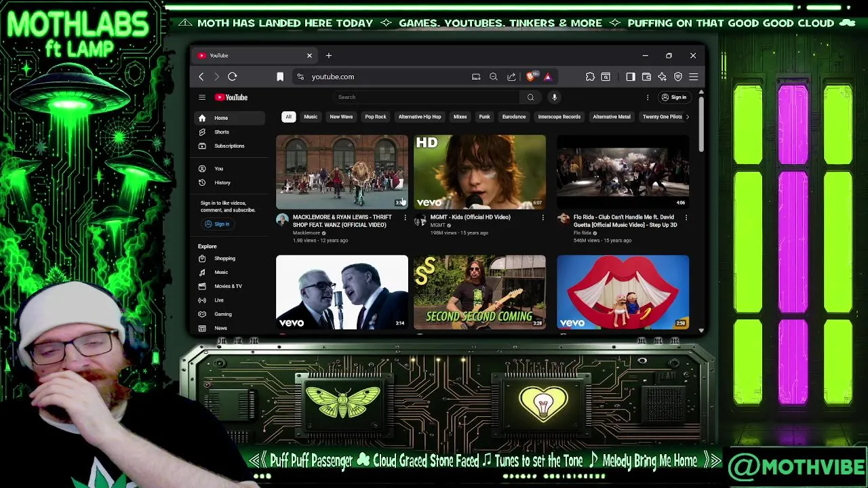Close the YouTube browser tab
This screenshot has height=488, width=868.
309,56
